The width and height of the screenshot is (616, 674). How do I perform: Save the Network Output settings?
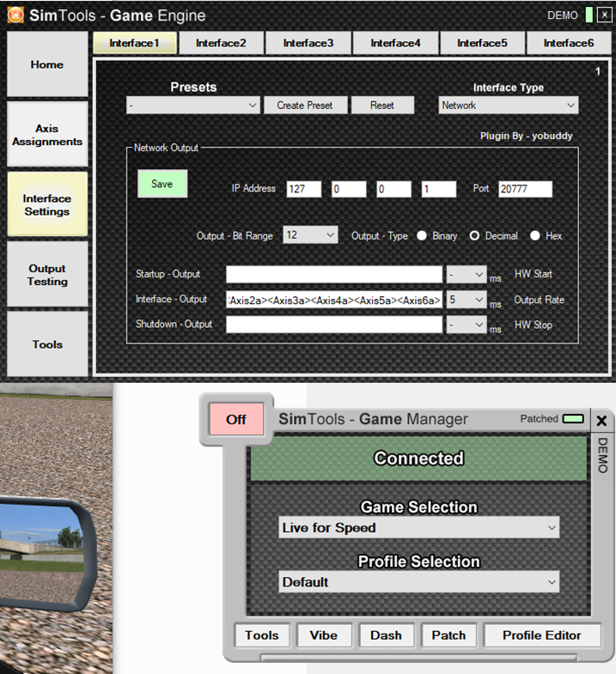click(x=162, y=184)
